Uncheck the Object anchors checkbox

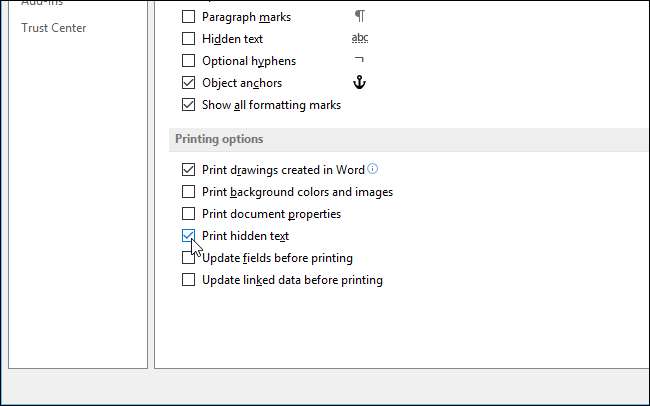(188, 83)
